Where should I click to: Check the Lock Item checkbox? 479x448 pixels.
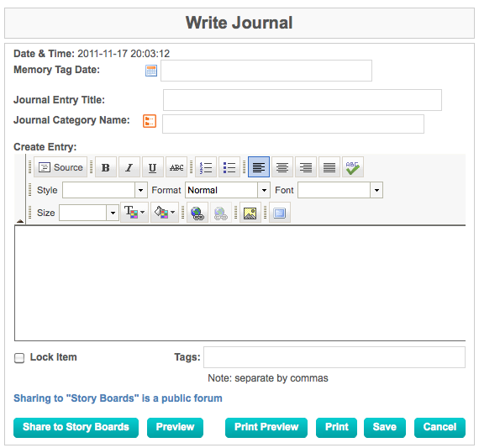click(19, 358)
